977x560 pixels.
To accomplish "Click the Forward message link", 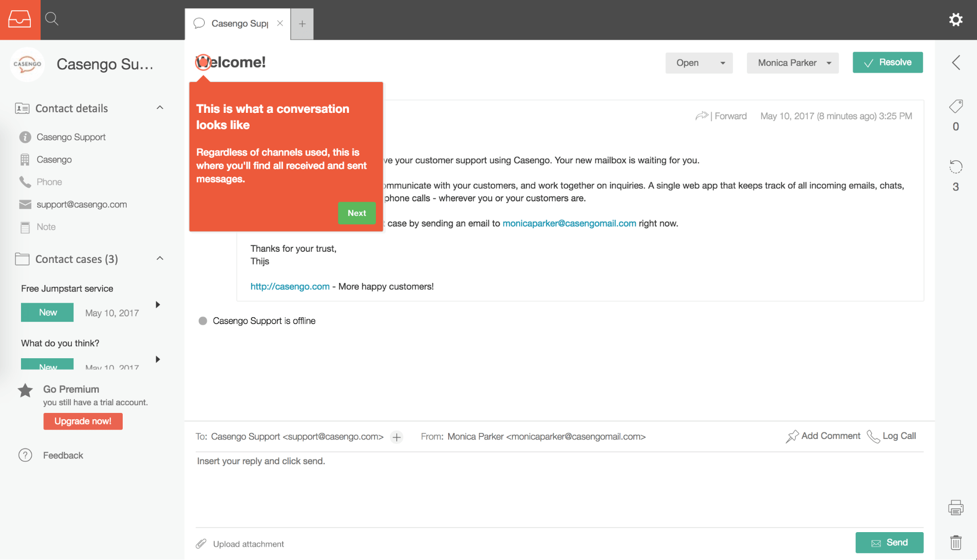I will pyautogui.click(x=721, y=116).
